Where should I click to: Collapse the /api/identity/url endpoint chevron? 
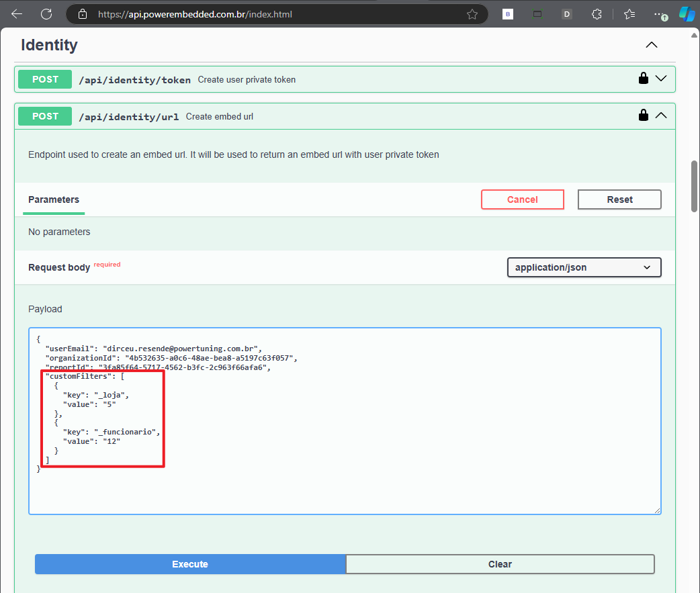point(661,116)
